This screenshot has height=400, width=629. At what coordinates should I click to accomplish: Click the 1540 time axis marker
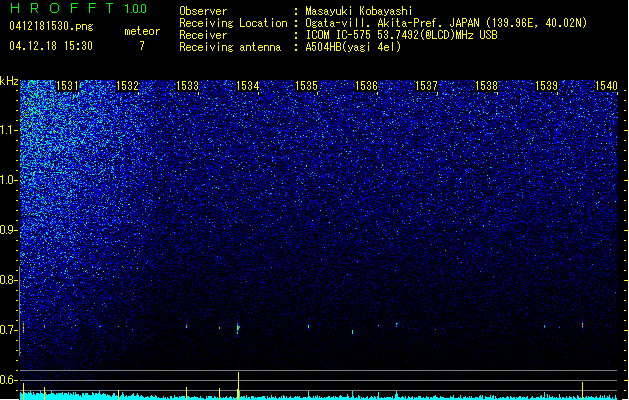606,86
